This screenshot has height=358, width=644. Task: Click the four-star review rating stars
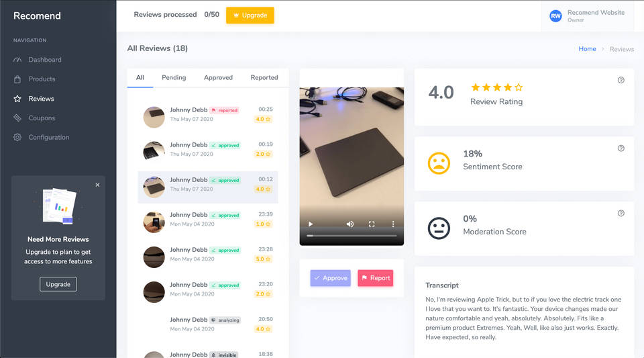pos(497,87)
